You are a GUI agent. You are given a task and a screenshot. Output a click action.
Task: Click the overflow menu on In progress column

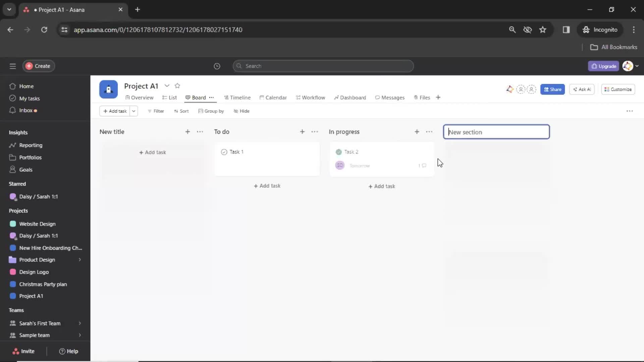coord(429,131)
